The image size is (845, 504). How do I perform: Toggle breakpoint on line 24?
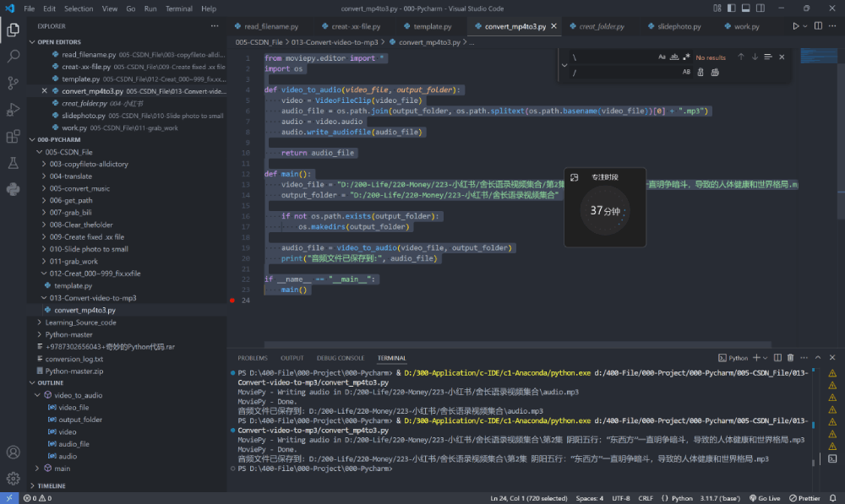[x=232, y=301]
